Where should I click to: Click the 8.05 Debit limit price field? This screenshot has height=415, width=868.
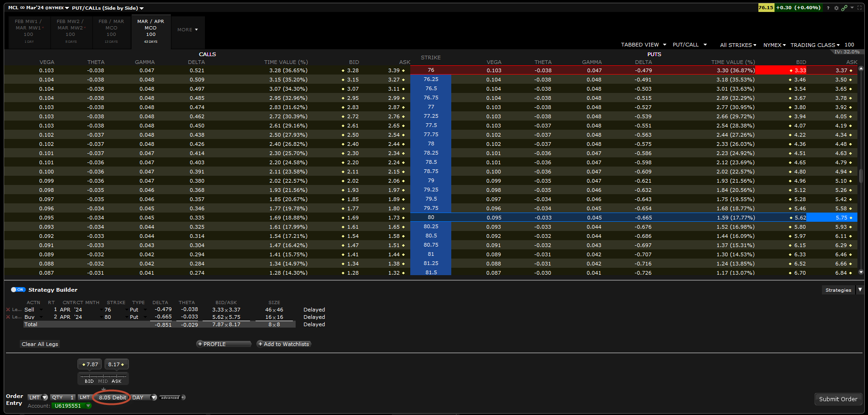point(112,398)
